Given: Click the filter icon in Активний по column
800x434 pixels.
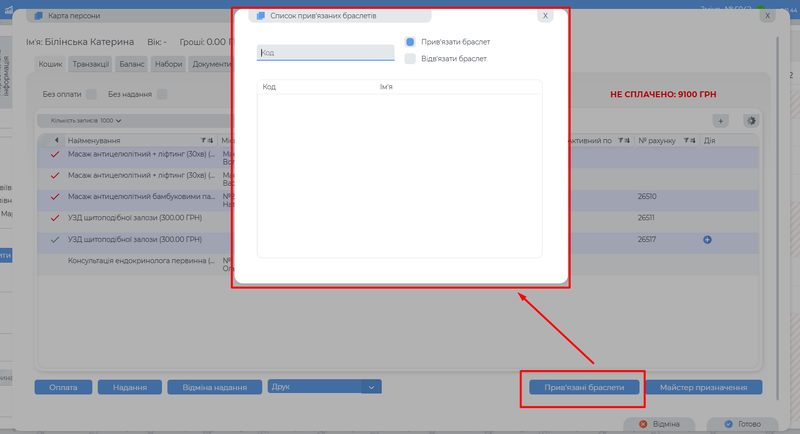Looking at the screenshot, I should [x=624, y=140].
